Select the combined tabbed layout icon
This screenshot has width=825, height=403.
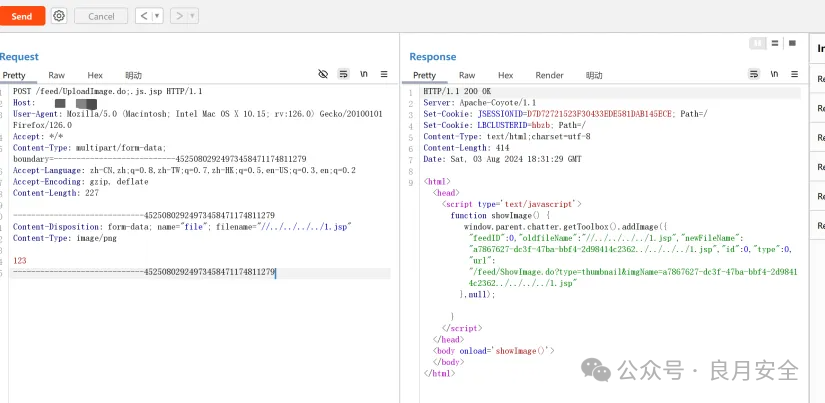pos(792,43)
